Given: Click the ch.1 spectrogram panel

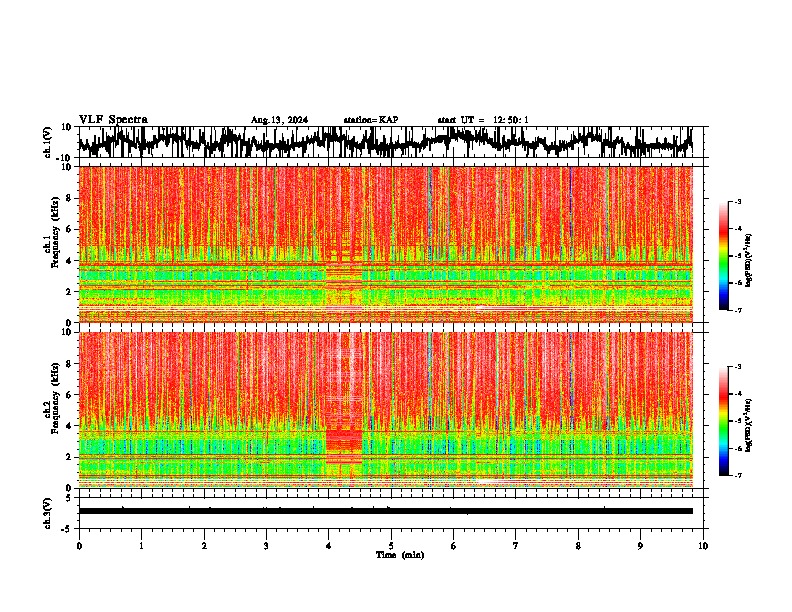Looking at the screenshot, I should [x=385, y=244].
